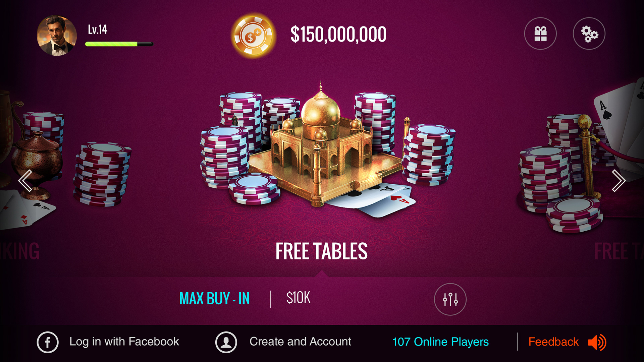The image size is (644, 362).
Task: Go to next table with right chevron
Action: (619, 181)
